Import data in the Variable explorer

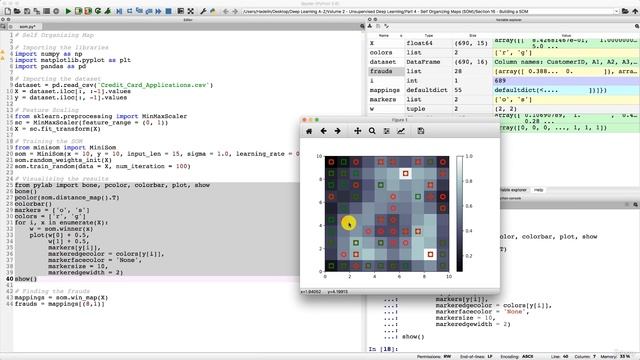pos(370,26)
